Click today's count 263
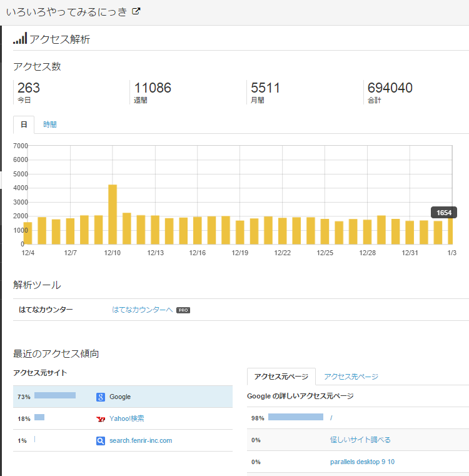Viewport: 469px width, 476px height. (29, 88)
